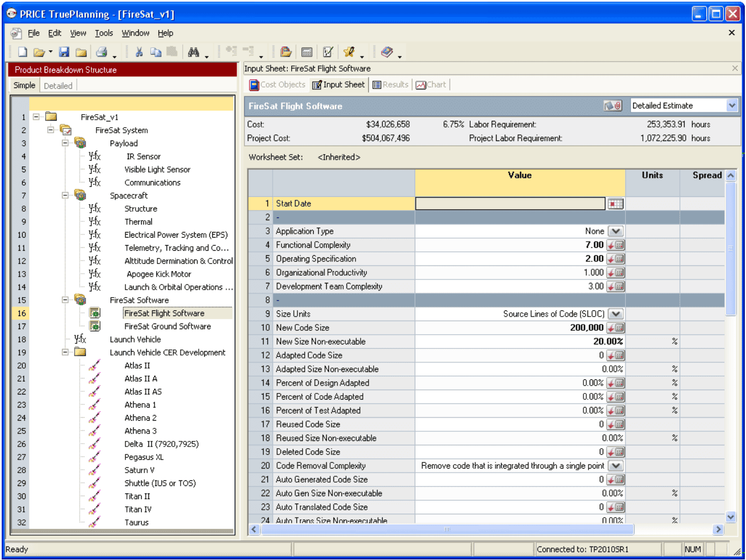746x560 pixels.
Task: Open the Tools menu
Action: pos(104,33)
